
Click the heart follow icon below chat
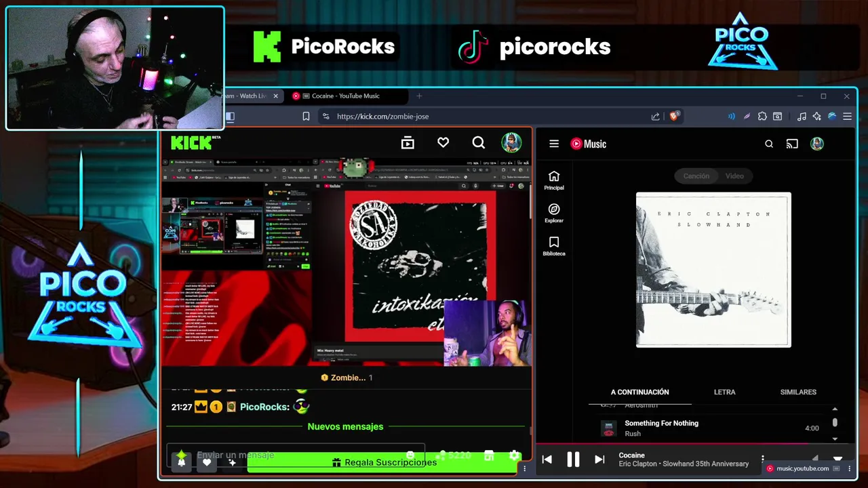click(x=207, y=462)
